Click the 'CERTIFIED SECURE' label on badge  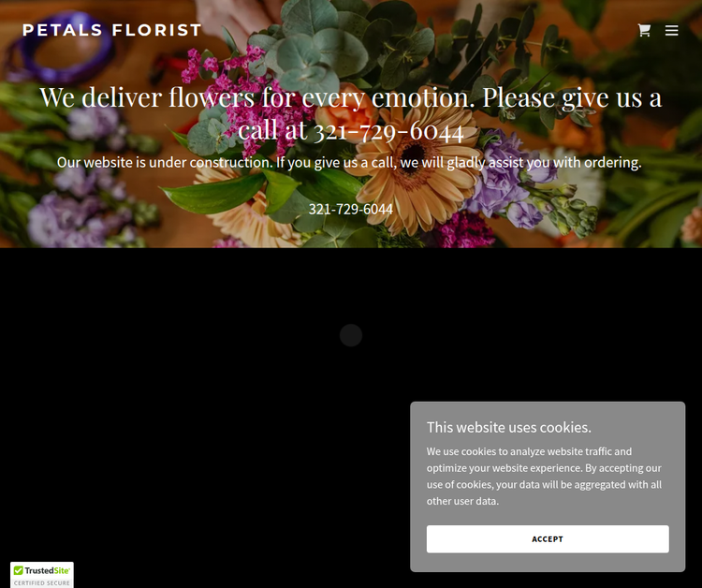[x=41, y=582]
